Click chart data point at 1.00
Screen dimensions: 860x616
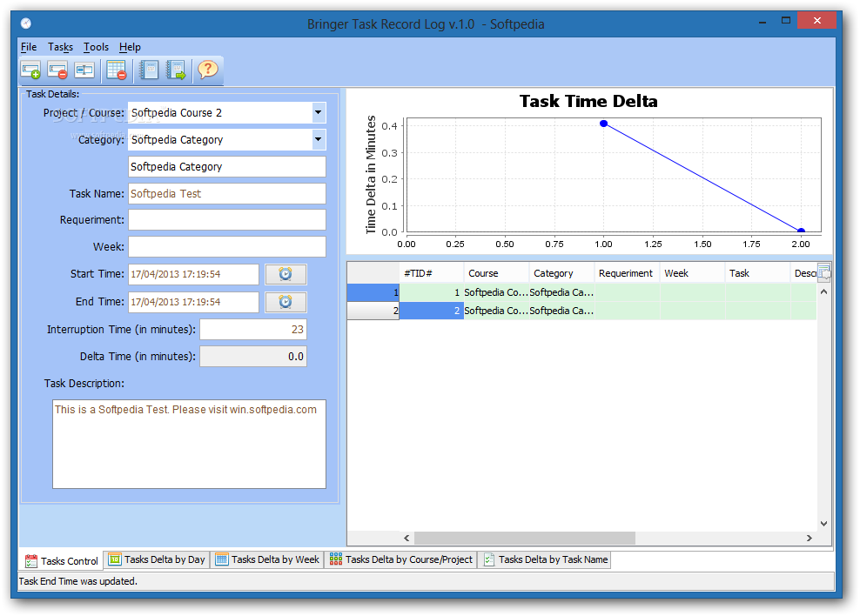point(603,124)
